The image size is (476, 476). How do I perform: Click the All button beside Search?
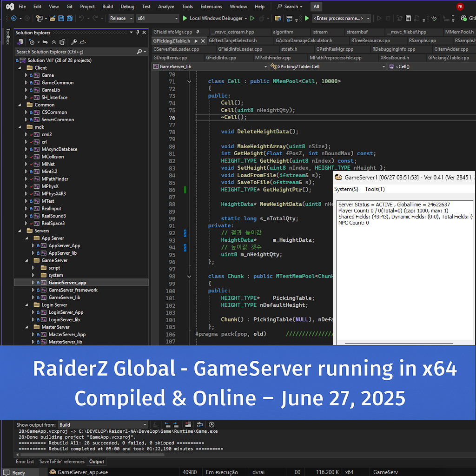coord(316,7)
